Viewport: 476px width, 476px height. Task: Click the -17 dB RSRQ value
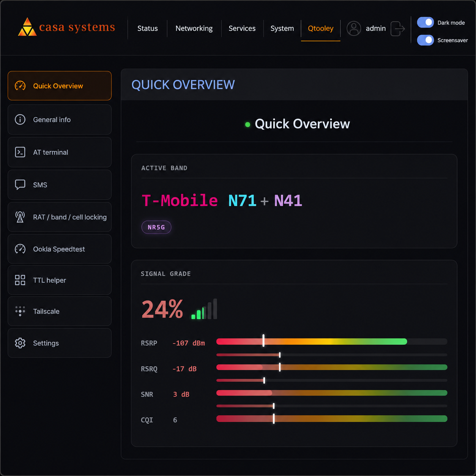(184, 369)
